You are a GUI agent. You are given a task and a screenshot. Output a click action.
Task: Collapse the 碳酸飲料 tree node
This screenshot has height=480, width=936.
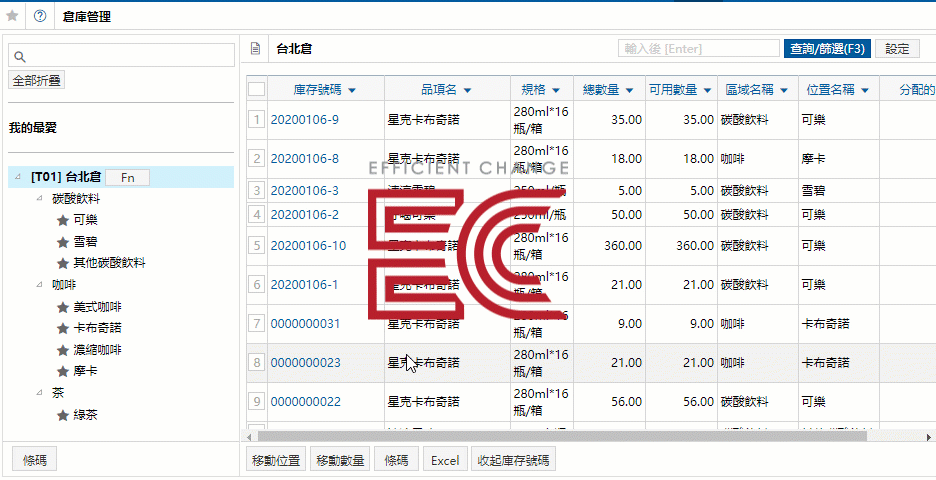pyautogui.click(x=39, y=198)
